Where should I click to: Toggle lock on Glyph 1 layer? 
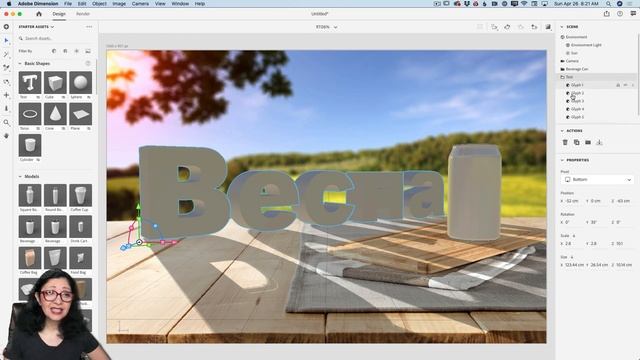pyautogui.click(x=618, y=85)
